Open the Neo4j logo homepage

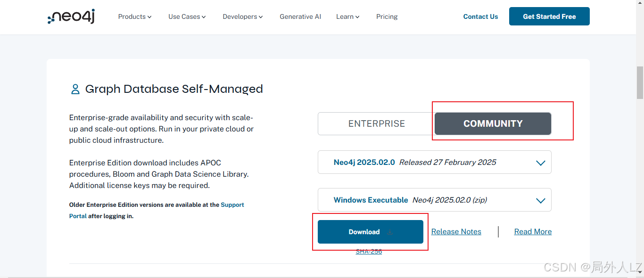tap(71, 17)
